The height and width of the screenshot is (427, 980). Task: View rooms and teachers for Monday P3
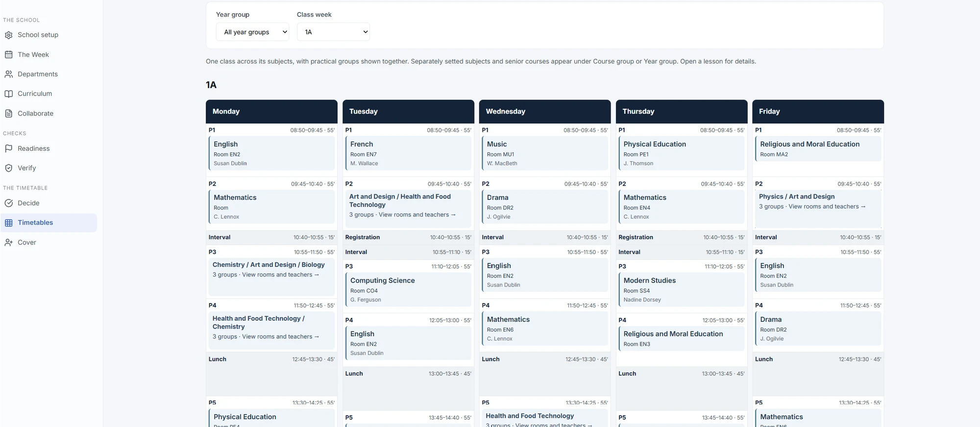coord(280,275)
